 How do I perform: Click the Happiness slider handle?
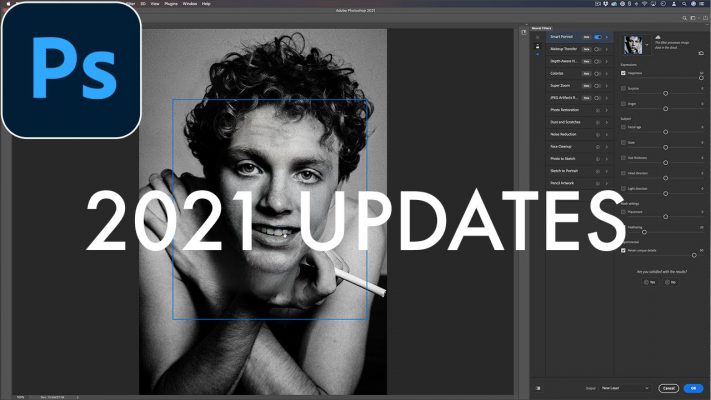click(701, 78)
